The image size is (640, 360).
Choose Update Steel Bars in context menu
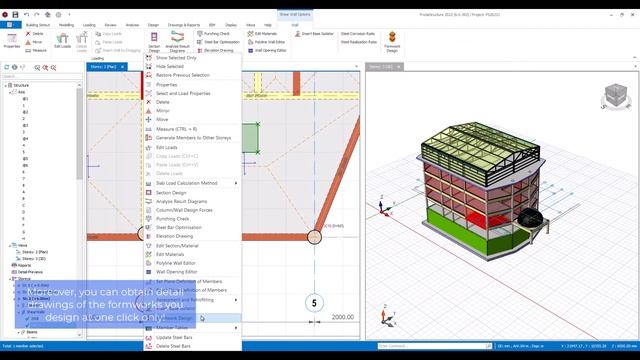pos(192,338)
